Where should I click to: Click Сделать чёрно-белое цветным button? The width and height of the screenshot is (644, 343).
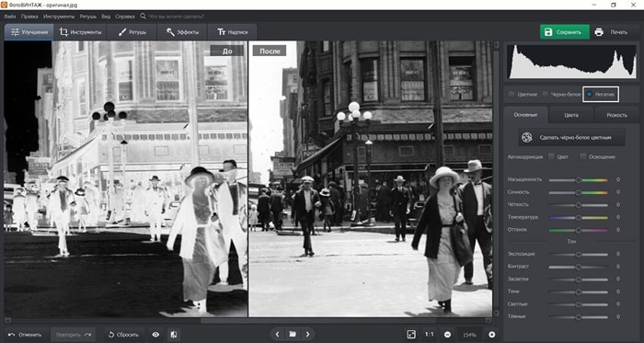pyautogui.click(x=571, y=137)
